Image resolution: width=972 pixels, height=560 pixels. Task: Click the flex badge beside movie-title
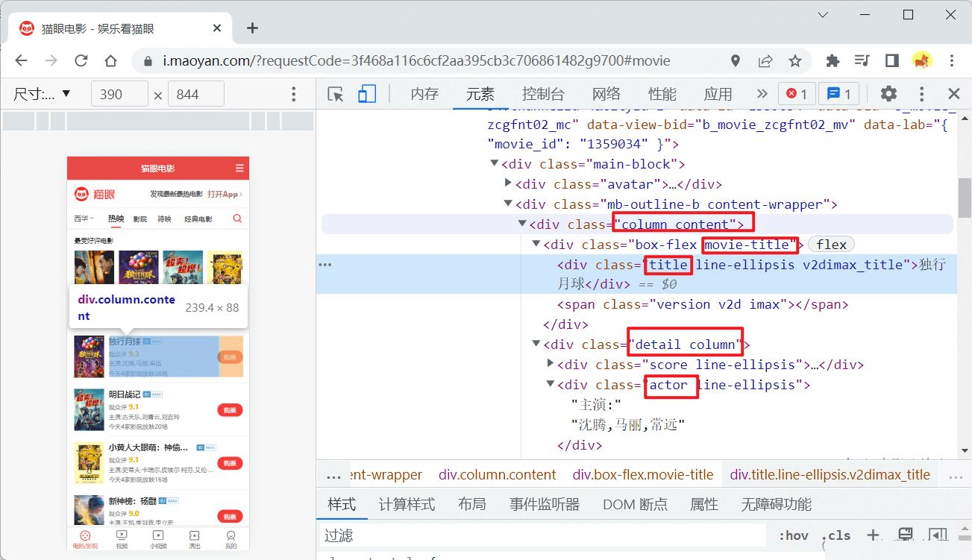pos(831,245)
